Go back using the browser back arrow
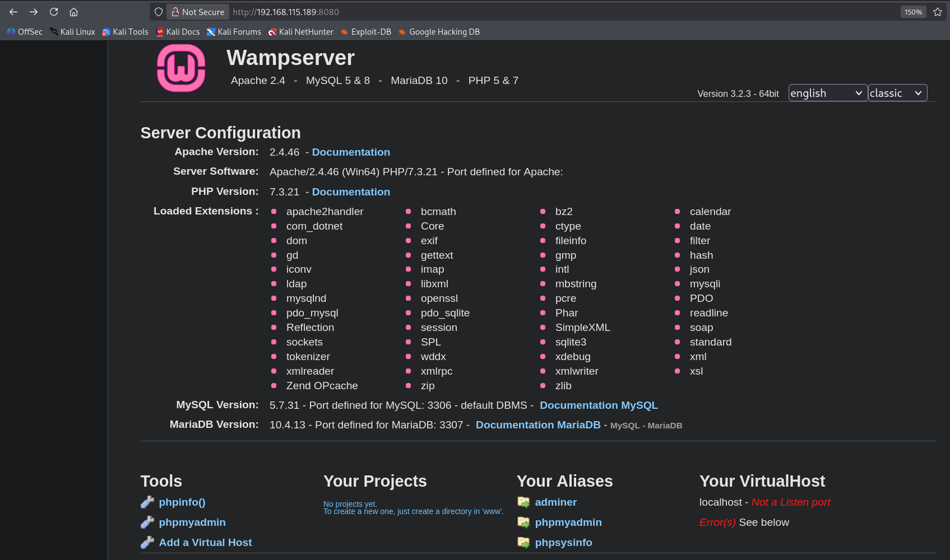 coord(13,12)
